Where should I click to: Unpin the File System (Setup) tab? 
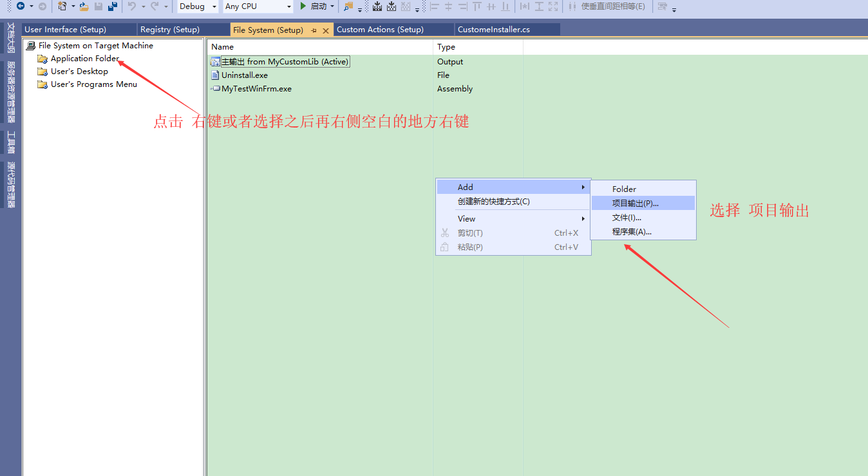313,29
